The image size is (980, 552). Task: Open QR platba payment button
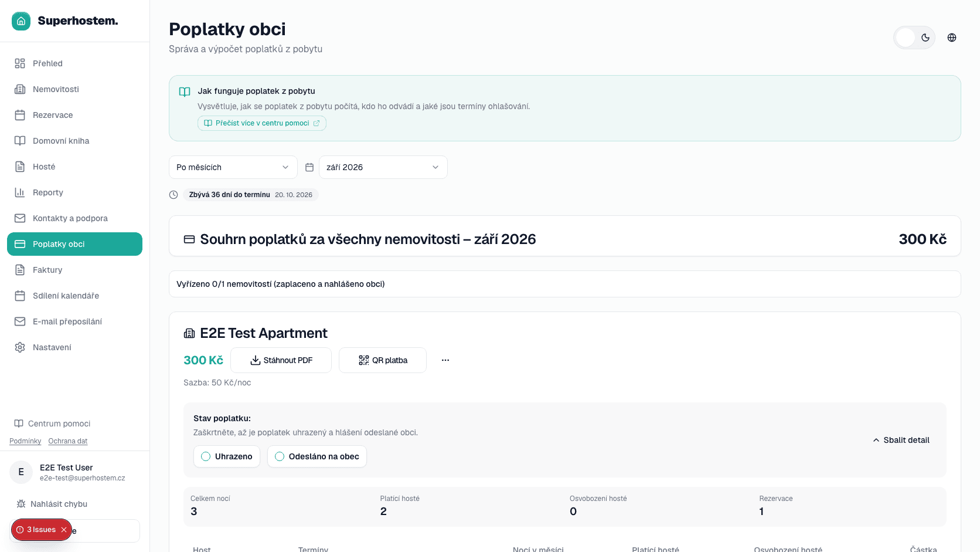tap(383, 360)
